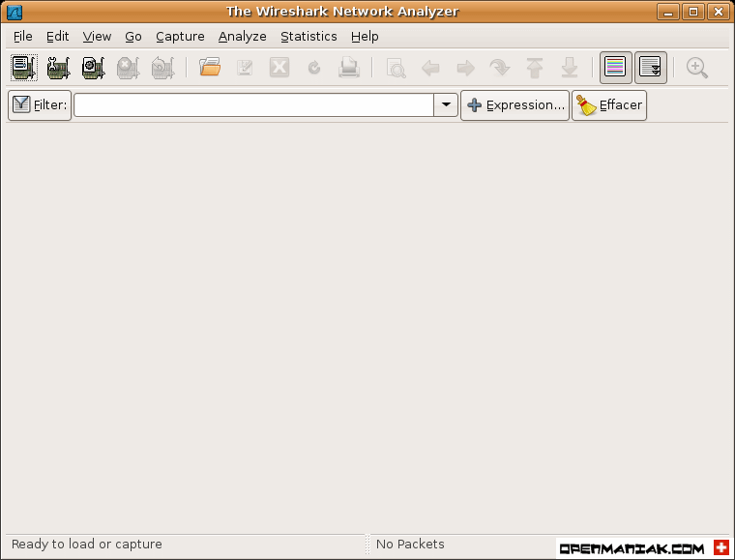Click the greyed save capture file icon

(245, 68)
